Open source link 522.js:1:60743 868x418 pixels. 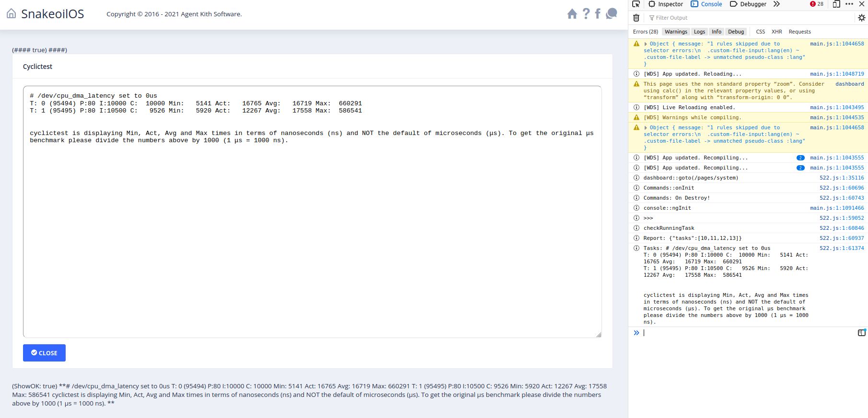pyautogui.click(x=842, y=198)
